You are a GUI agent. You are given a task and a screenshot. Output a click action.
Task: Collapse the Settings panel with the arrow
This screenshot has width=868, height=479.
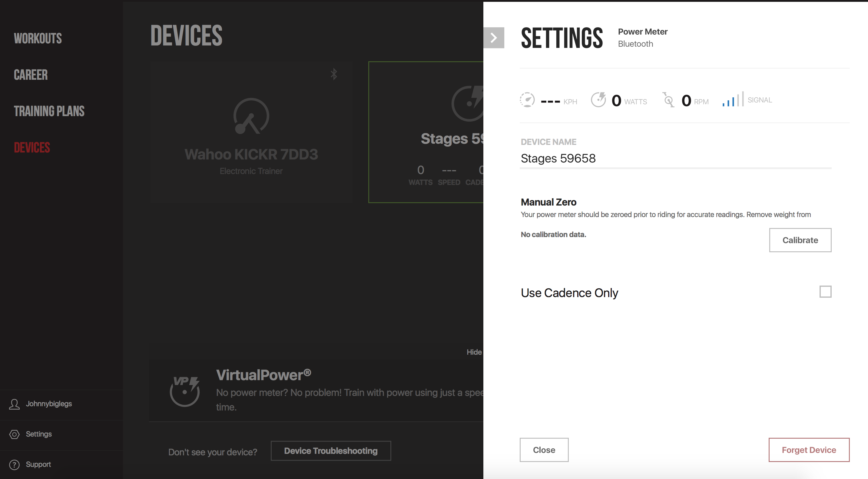coord(494,38)
